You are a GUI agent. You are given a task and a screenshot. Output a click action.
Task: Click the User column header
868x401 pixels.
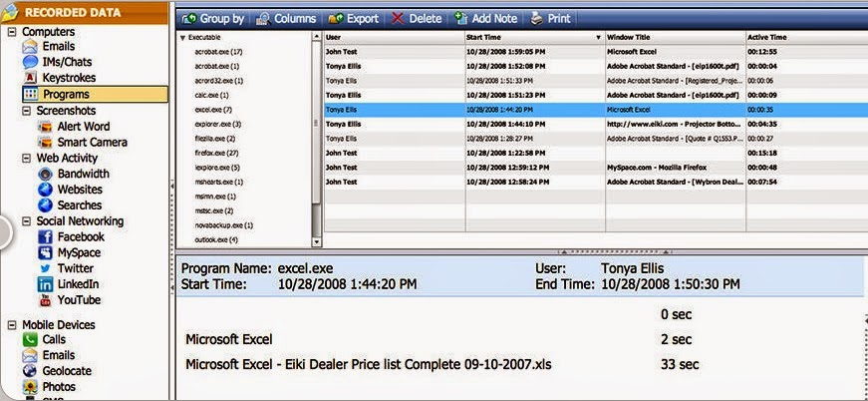[395, 37]
